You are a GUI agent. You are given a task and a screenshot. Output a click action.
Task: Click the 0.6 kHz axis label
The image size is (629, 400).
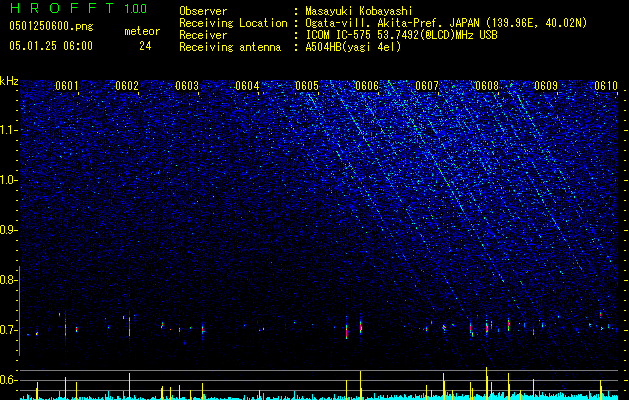tap(9, 380)
